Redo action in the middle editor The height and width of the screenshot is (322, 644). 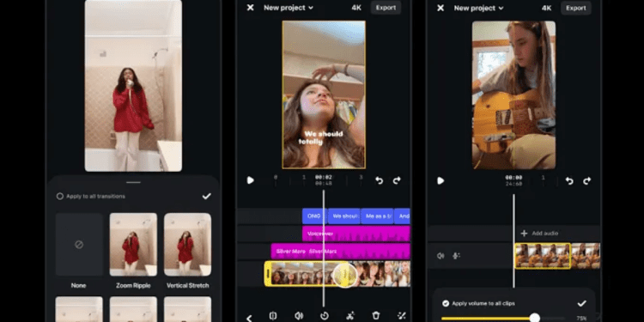(397, 180)
